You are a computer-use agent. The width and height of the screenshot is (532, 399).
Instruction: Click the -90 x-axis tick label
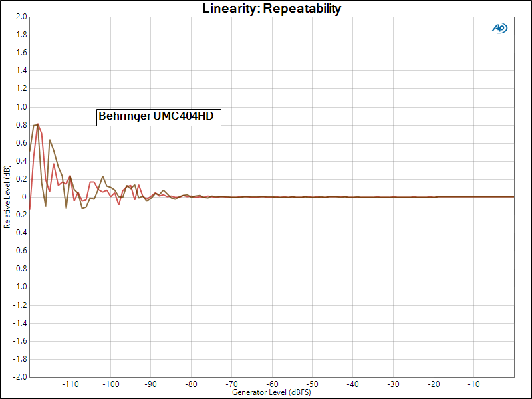click(151, 384)
